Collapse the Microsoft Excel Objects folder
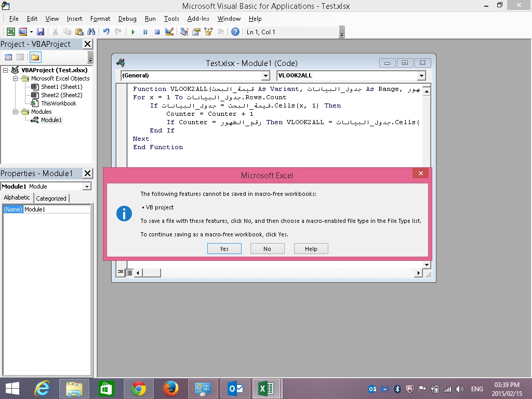The height and width of the screenshot is (399, 532). [15, 78]
